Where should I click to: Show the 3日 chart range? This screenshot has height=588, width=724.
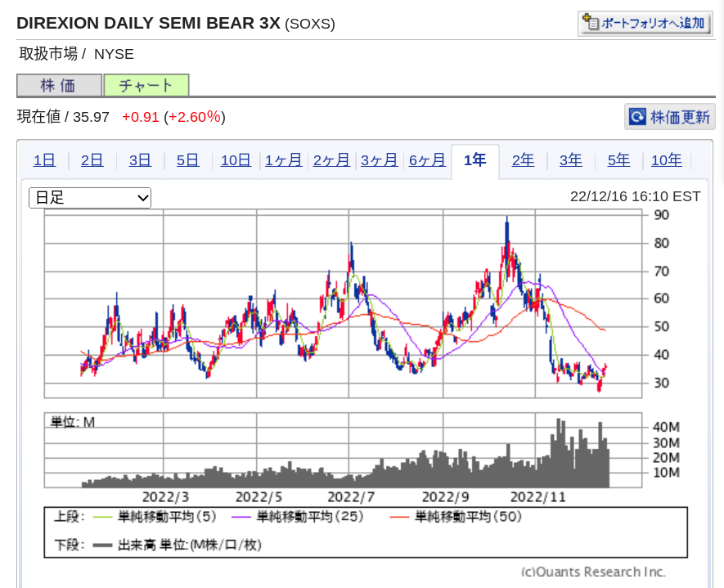point(140,160)
